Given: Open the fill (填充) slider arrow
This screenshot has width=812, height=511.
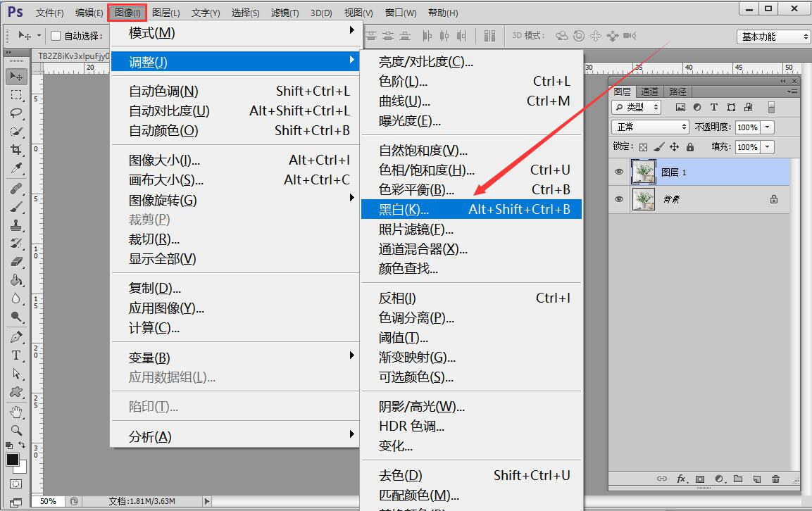Looking at the screenshot, I should tap(768, 147).
